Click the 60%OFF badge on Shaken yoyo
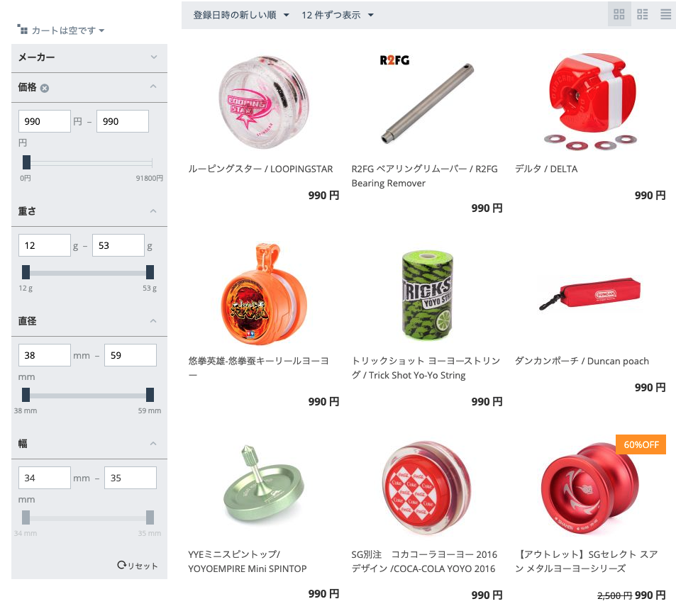 (x=641, y=444)
